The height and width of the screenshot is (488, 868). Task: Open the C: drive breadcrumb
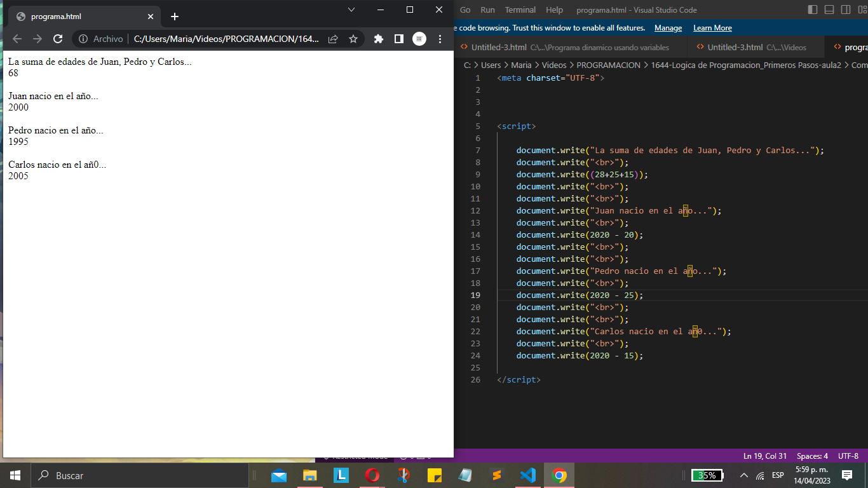tap(467, 65)
